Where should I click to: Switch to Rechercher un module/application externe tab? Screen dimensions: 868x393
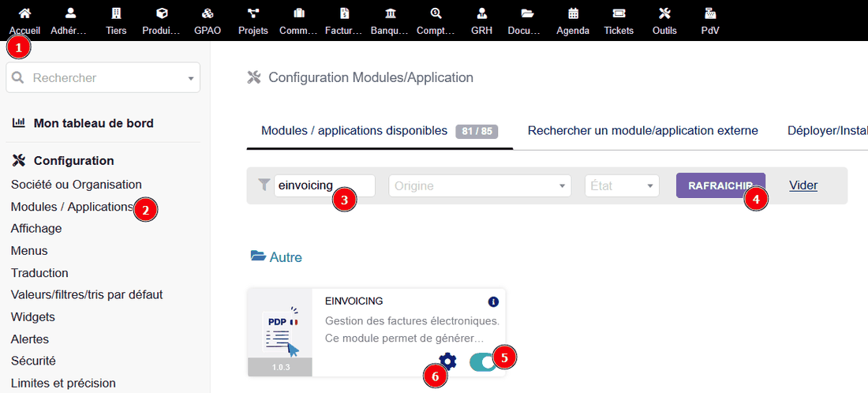pos(642,131)
